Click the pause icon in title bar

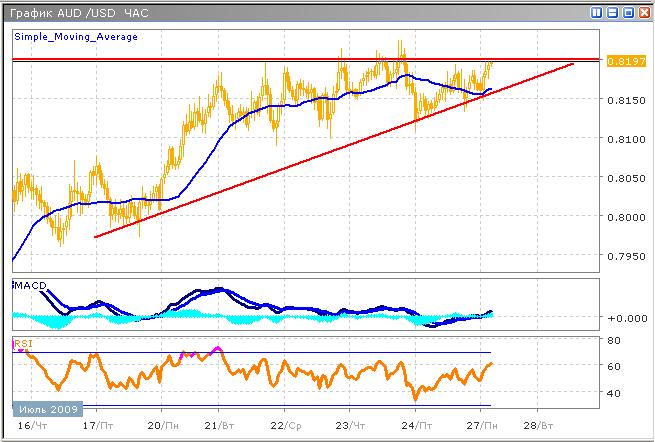pyautogui.click(x=597, y=13)
